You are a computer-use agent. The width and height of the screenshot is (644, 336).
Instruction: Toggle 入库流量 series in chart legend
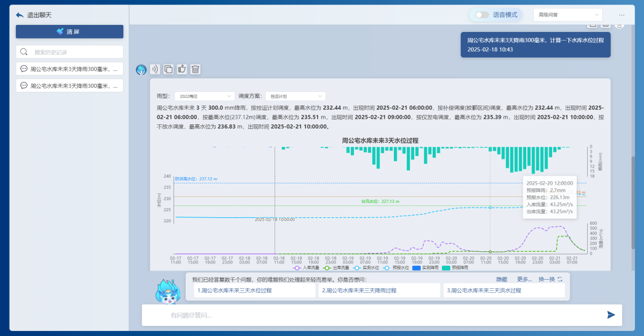[x=308, y=267]
